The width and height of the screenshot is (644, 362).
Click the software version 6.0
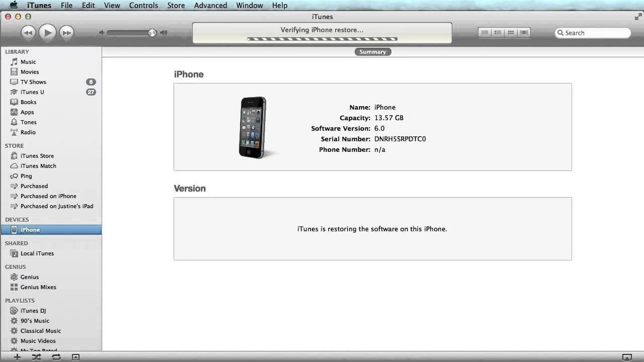[x=379, y=128]
